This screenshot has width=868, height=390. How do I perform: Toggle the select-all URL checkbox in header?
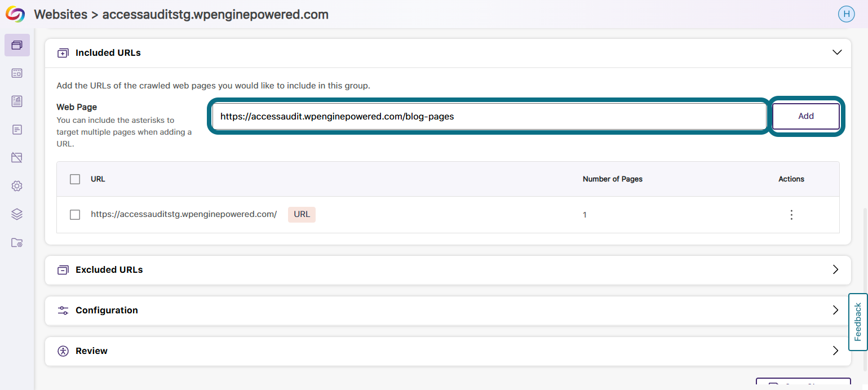point(75,179)
